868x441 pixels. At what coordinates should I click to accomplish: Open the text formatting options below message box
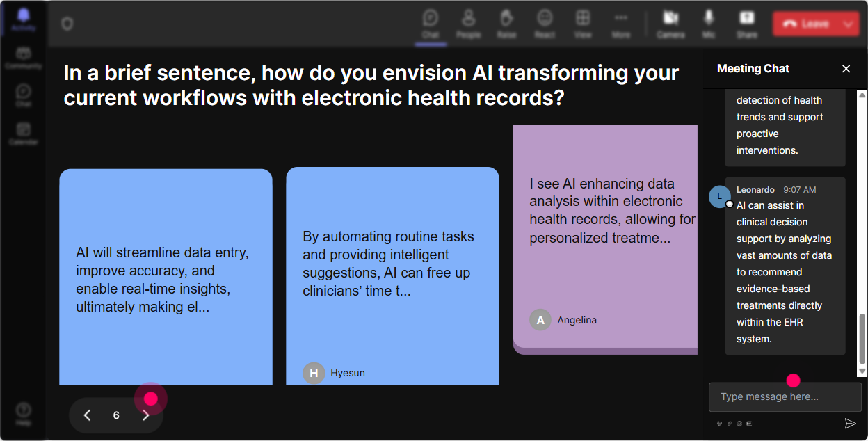click(x=719, y=424)
